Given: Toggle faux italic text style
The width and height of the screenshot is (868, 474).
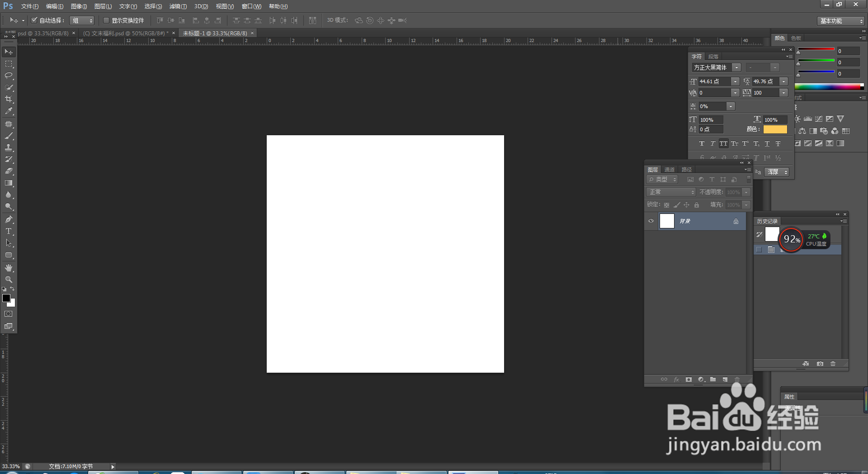Looking at the screenshot, I should 713,144.
